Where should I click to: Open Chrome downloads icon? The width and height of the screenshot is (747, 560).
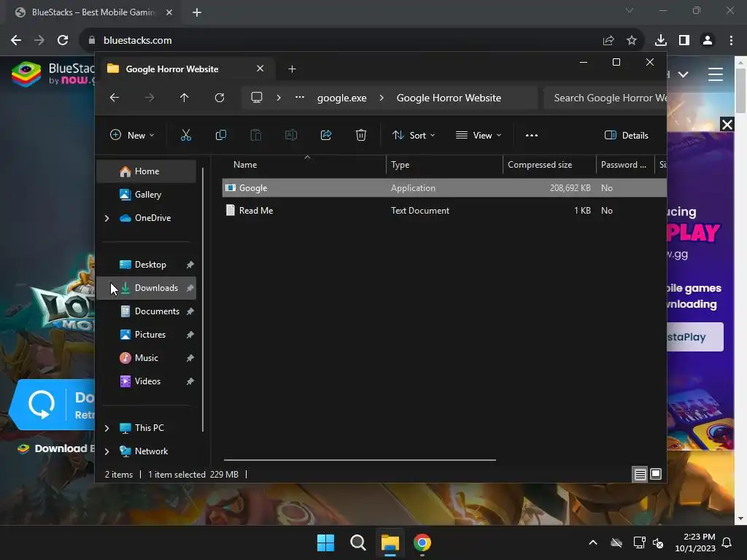tap(661, 41)
